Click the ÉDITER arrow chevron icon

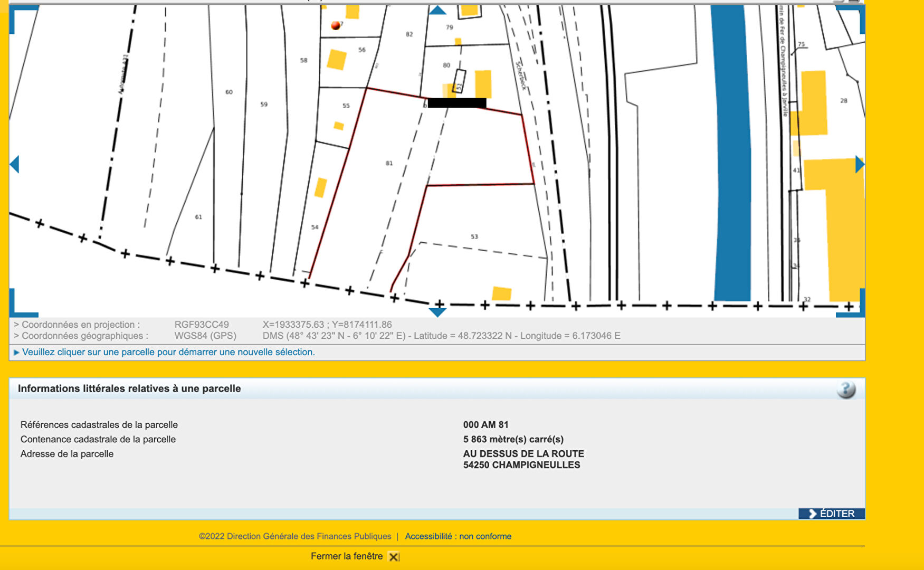[x=813, y=513]
